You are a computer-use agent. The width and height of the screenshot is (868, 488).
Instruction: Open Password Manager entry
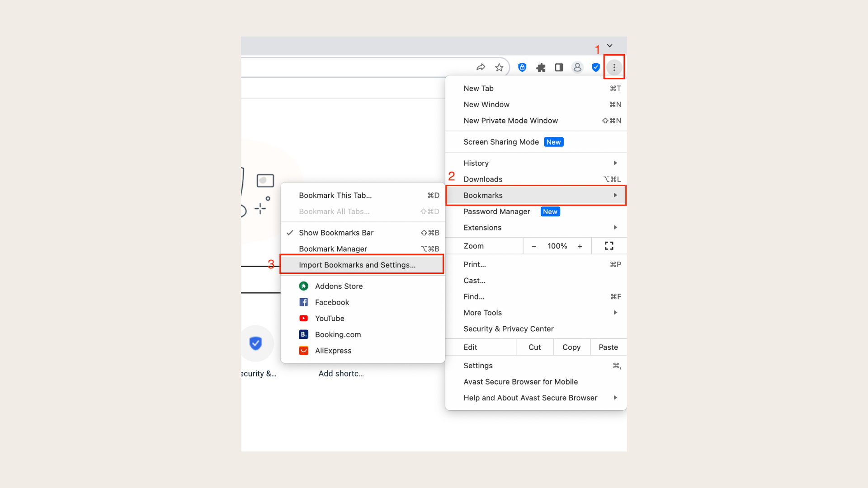(536, 211)
